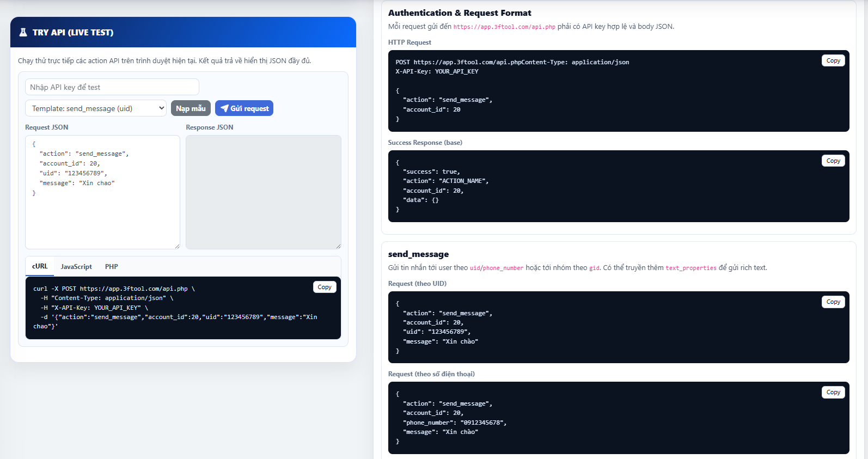Open the Template: send_message (uid) dropdown
Screen dimensions: 868x459
(x=95, y=108)
